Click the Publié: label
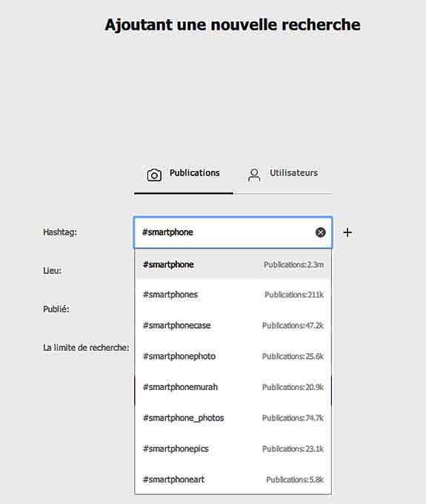The height and width of the screenshot is (504, 426). point(56,309)
